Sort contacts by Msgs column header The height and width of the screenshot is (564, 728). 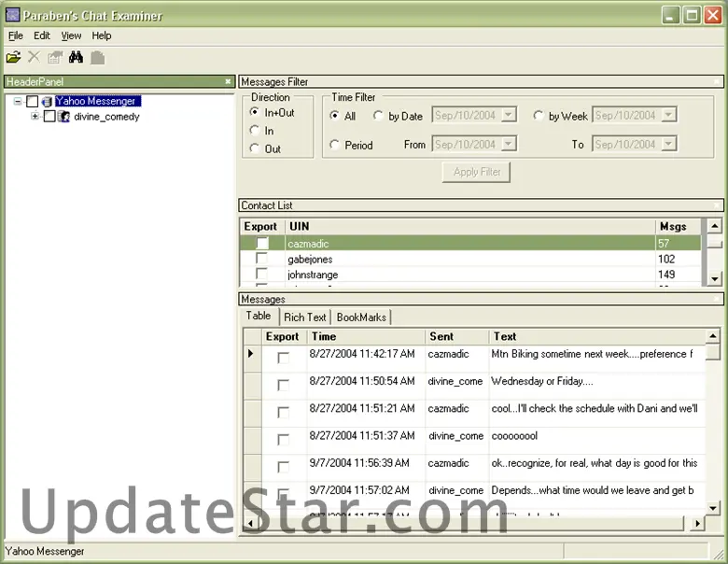coord(678,226)
